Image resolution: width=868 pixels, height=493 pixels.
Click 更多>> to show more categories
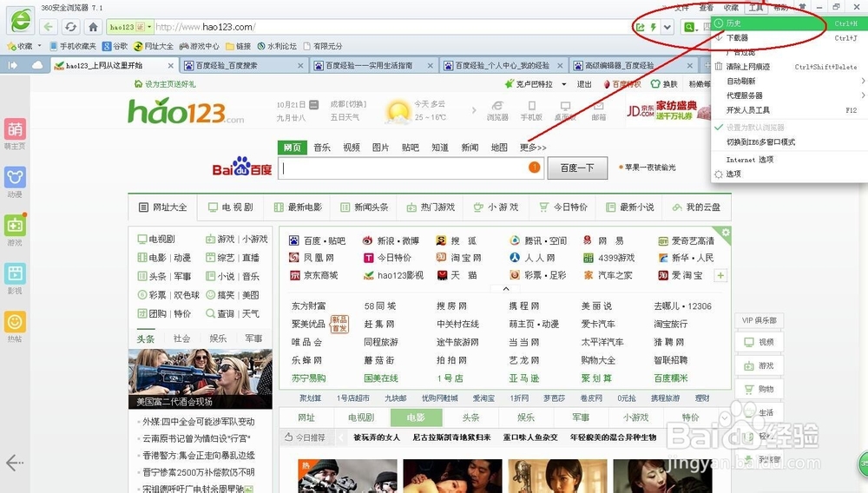[533, 148]
